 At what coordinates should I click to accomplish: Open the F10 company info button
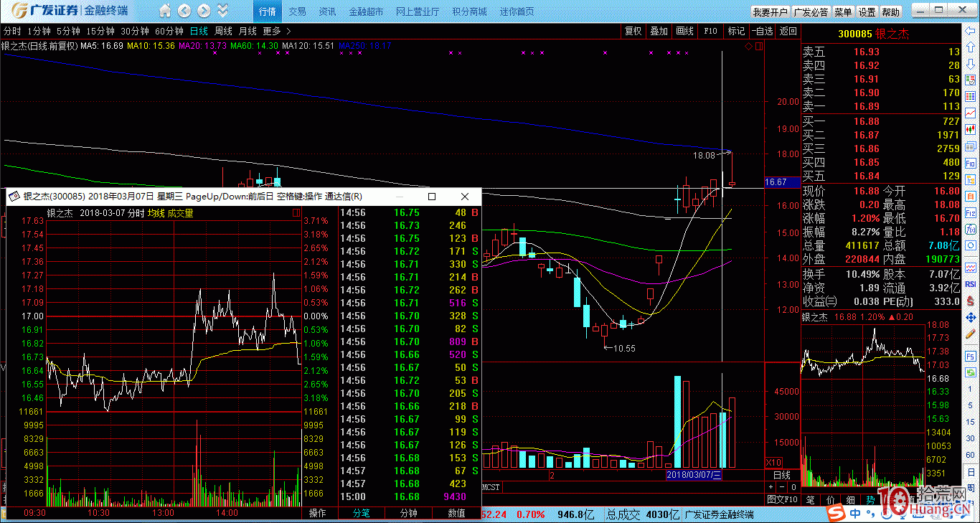710,32
